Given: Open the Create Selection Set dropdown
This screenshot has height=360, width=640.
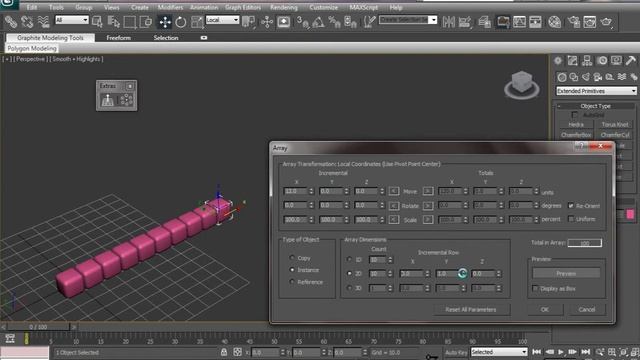Looking at the screenshot, I should click(x=408, y=20).
